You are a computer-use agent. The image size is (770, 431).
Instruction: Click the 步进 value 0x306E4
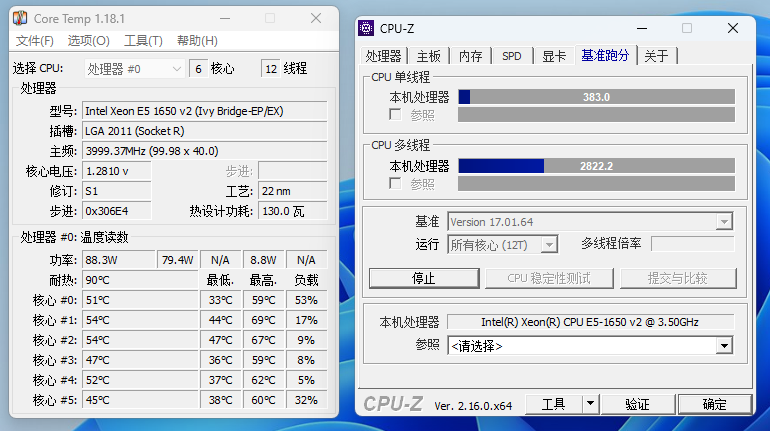[116, 211]
